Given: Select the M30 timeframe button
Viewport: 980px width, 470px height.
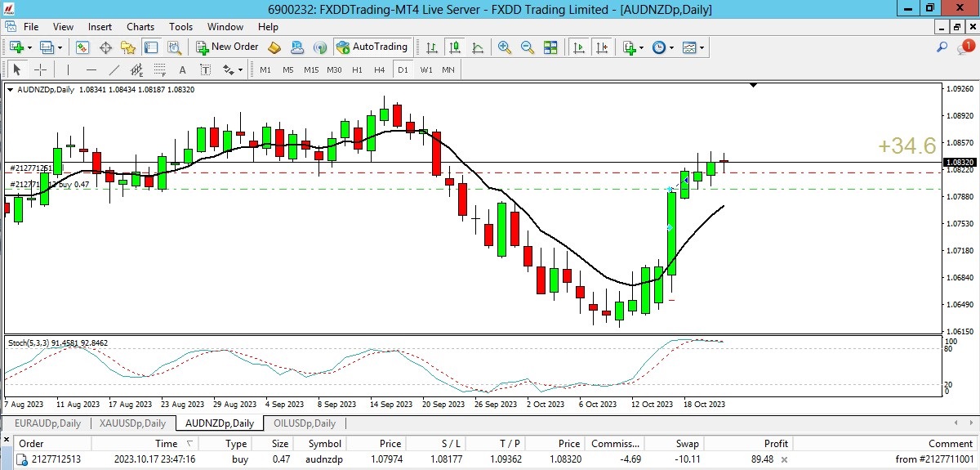Looking at the screenshot, I should click(334, 69).
